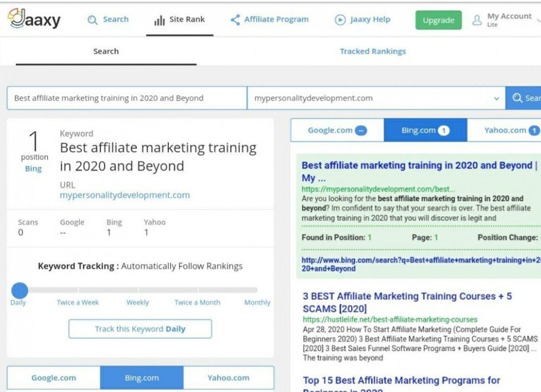Open the Site Rank menu item
Image resolution: width=541 pixels, height=392 pixels.
click(x=180, y=20)
